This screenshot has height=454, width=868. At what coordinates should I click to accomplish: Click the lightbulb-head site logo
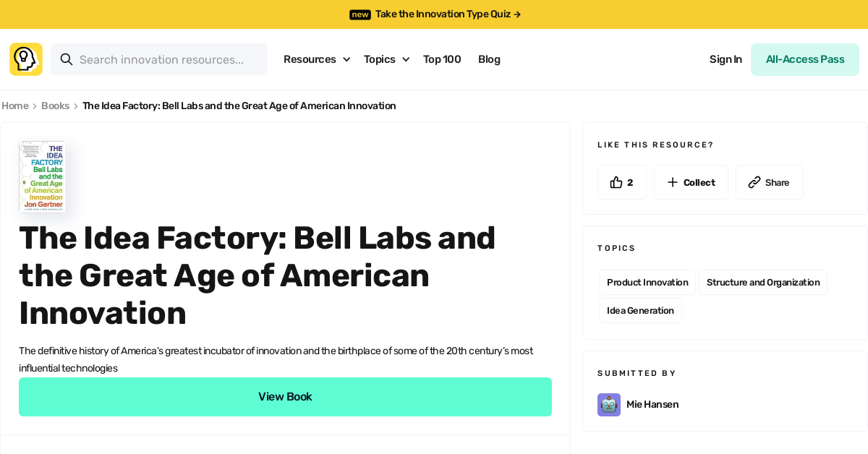tap(25, 59)
